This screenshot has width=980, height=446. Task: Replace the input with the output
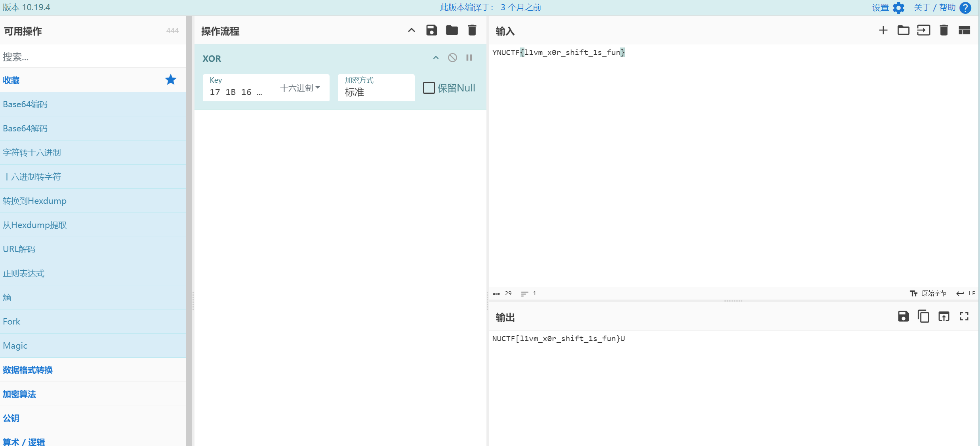[x=944, y=317]
